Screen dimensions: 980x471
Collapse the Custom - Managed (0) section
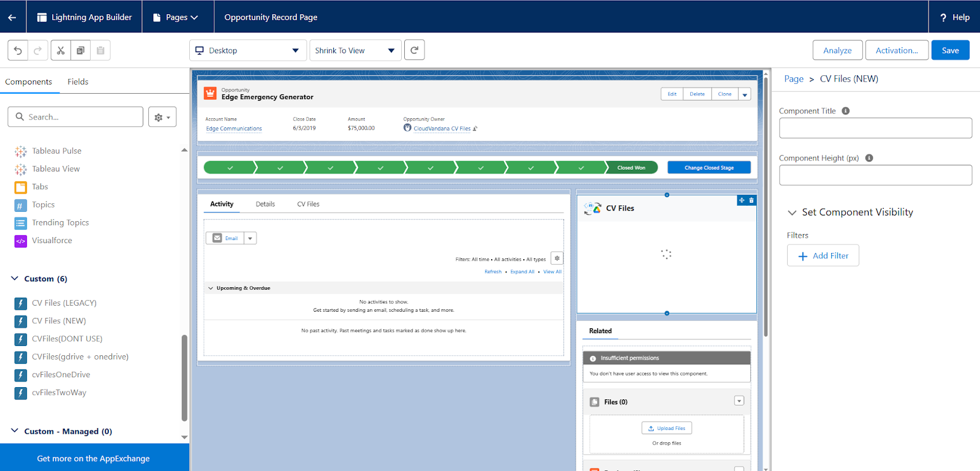coord(15,431)
